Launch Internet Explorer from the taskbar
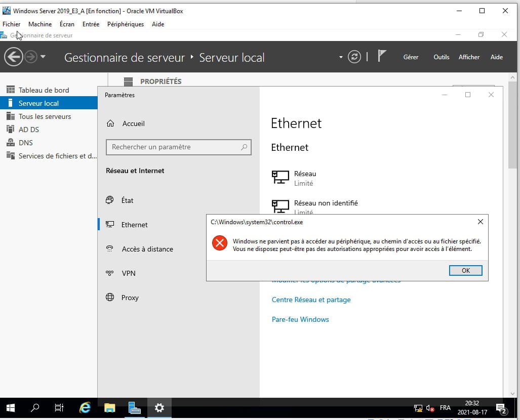 click(x=85, y=408)
